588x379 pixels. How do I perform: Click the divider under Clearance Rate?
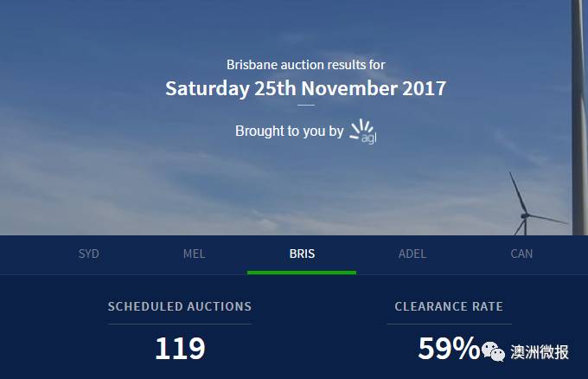click(x=449, y=324)
